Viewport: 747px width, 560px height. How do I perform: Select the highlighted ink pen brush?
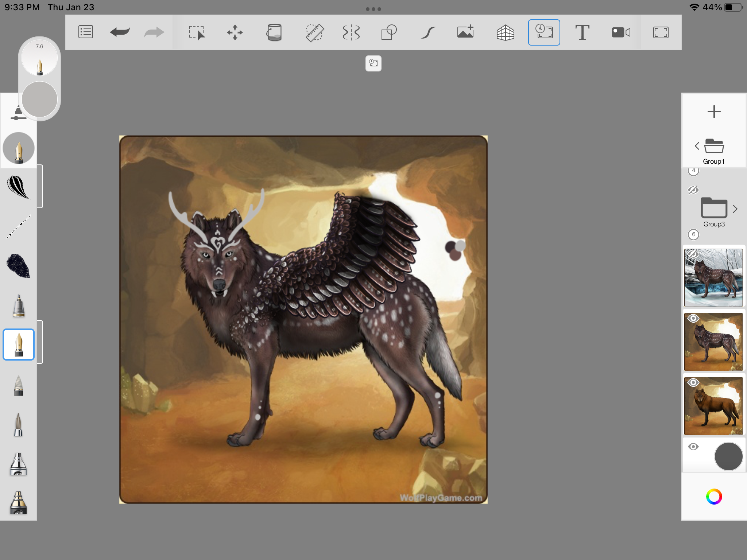(x=19, y=345)
